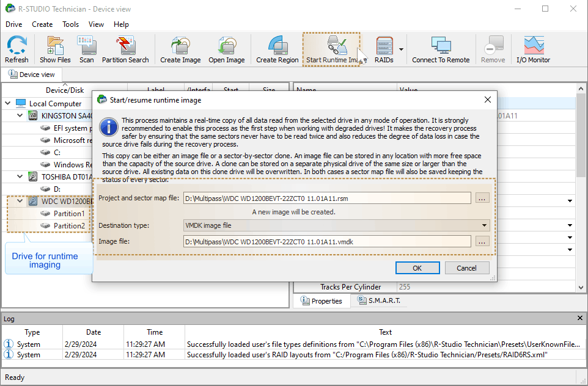The height and width of the screenshot is (386, 588).
Task: Open the Drive menu
Action: click(14, 24)
